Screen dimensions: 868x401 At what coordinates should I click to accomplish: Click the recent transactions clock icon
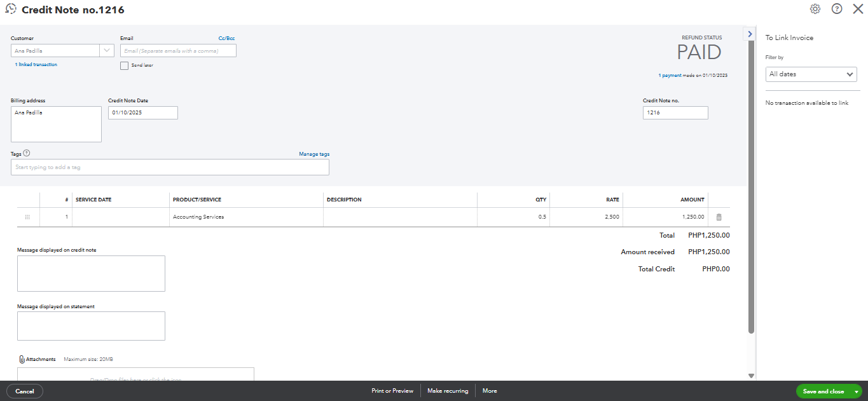[11, 10]
